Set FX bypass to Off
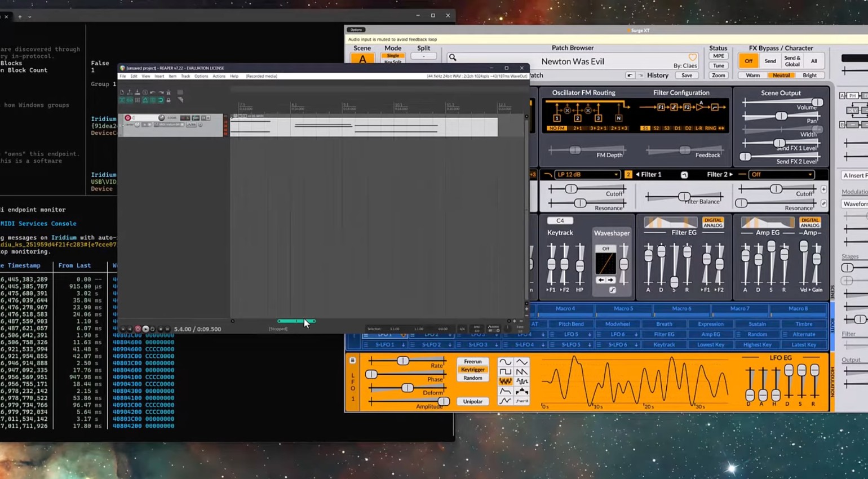The width and height of the screenshot is (868, 479). pyautogui.click(x=749, y=61)
